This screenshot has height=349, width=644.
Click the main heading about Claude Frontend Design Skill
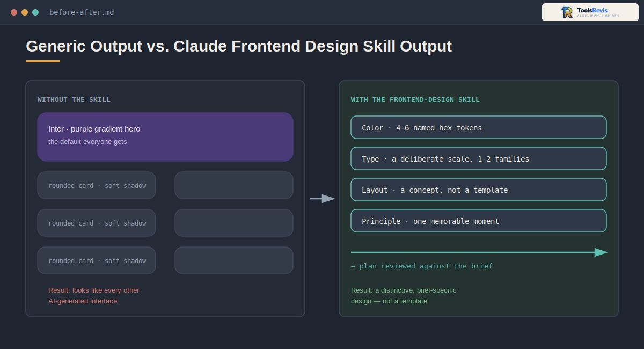239,46
